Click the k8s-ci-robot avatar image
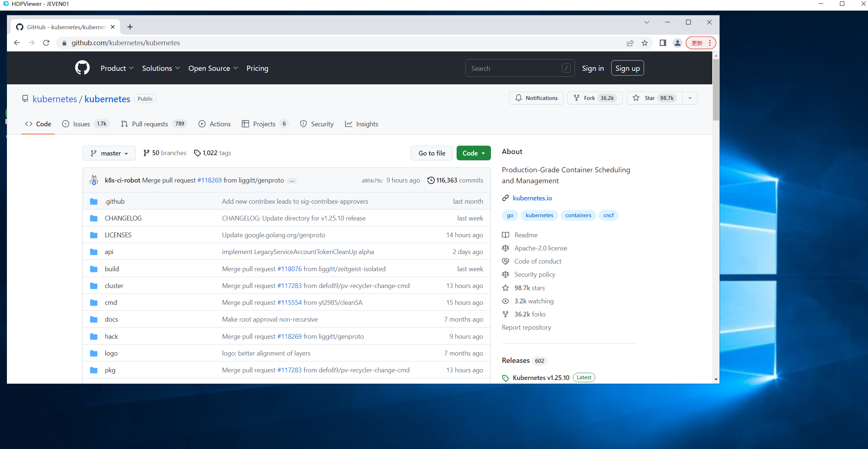 (94, 180)
